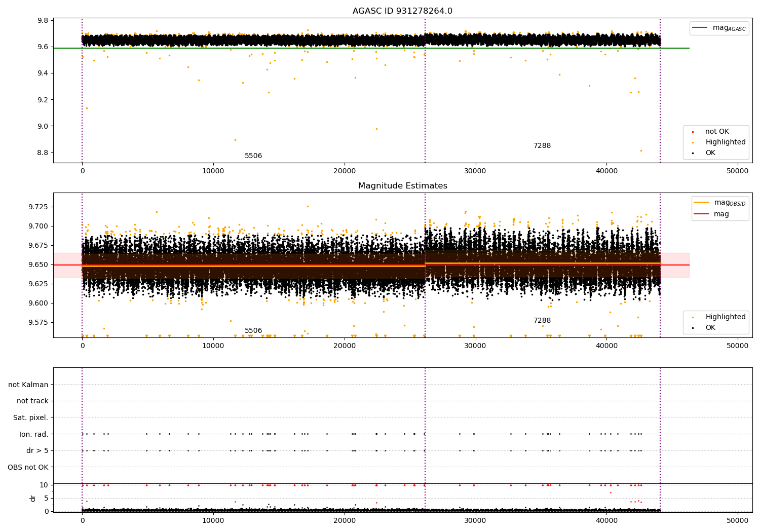The height and width of the screenshot is (532, 760).
Task: Click the 5 tick on dr axis
Action: click(x=47, y=498)
